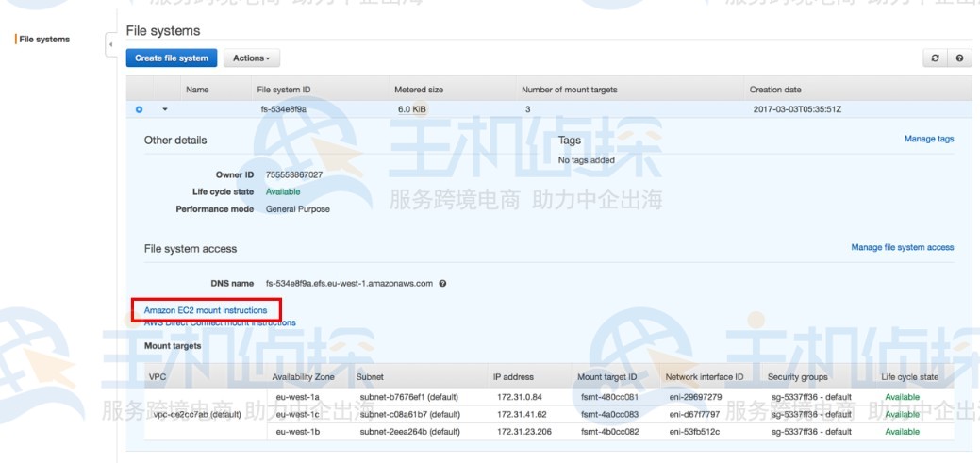Collapse the left navigation pane arrow

[110, 44]
